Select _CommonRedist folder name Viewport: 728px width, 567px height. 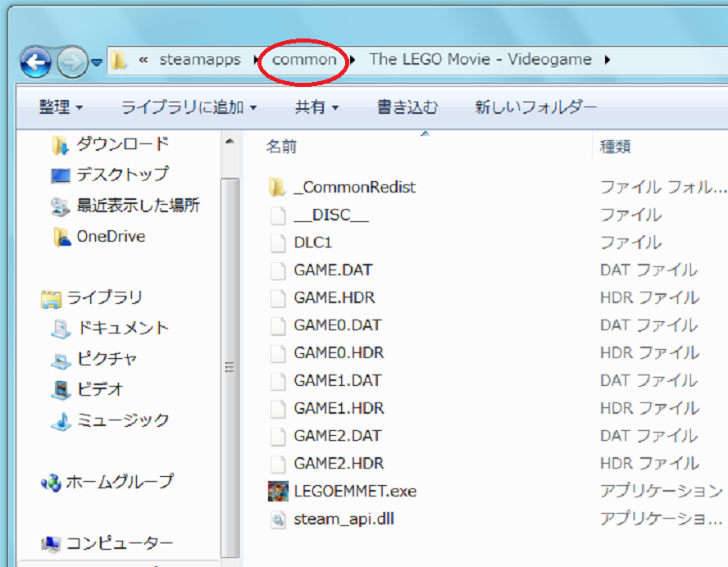tap(355, 187)
